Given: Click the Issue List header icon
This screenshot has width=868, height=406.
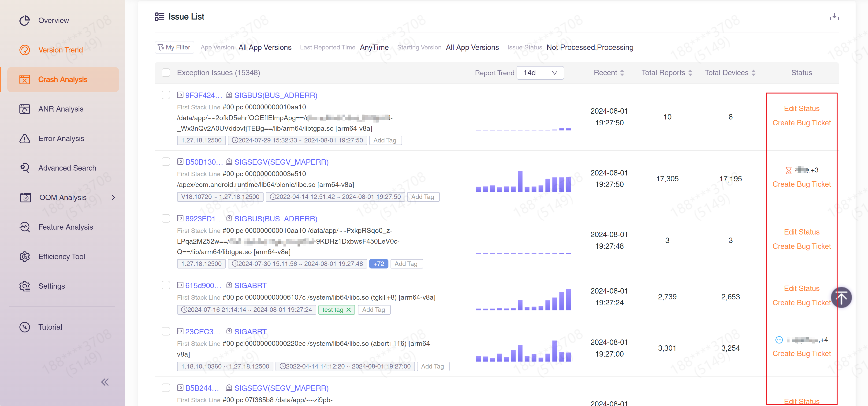Looking at the screenshot, I should pyautogui.click(x=159, y=16).
